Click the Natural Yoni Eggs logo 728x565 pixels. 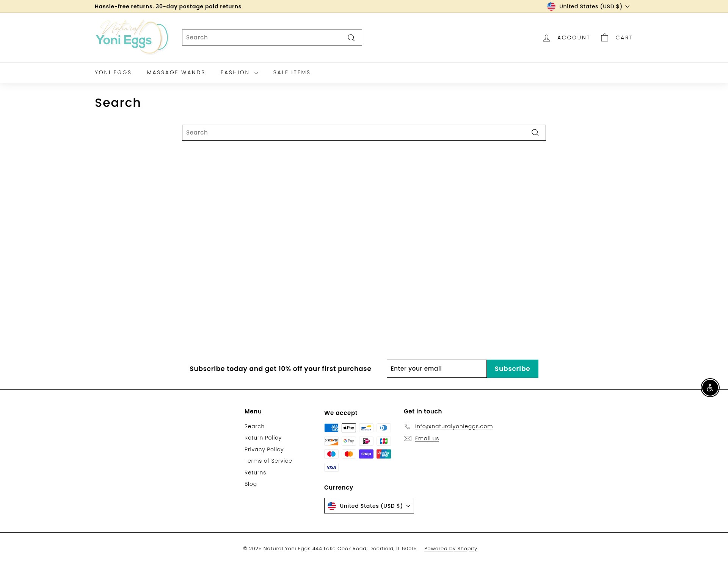[132, 37]
